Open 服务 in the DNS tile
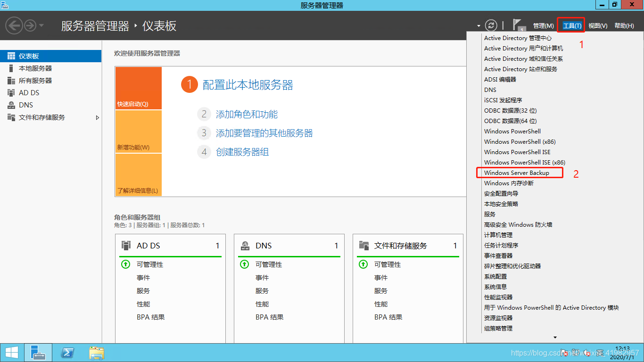This screenshot has height=362, width=644. click(x=262, y=291)
